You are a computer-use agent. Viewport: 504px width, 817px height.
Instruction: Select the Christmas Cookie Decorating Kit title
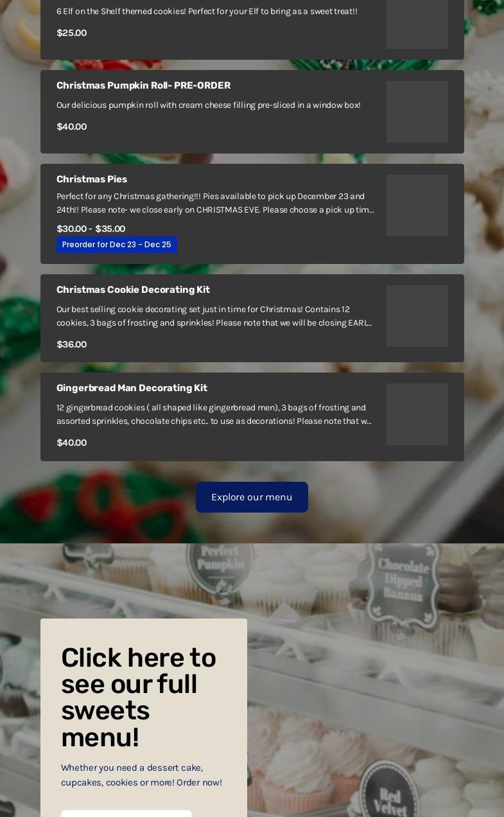(133, 290)
